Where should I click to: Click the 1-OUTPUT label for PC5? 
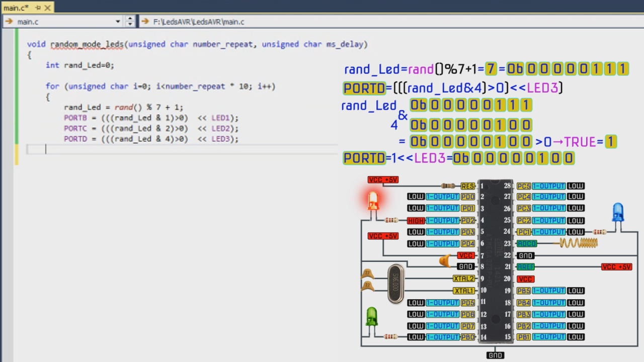pyautogui.click(x=549, y=186)
